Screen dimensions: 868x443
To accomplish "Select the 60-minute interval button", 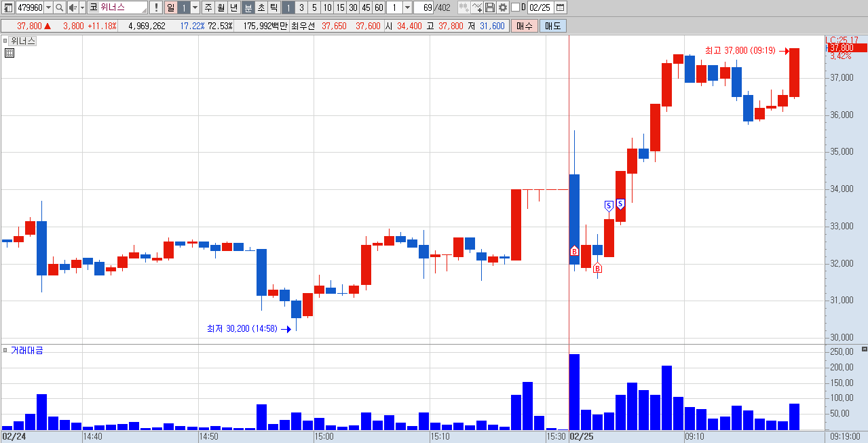I will coord(379,7).
